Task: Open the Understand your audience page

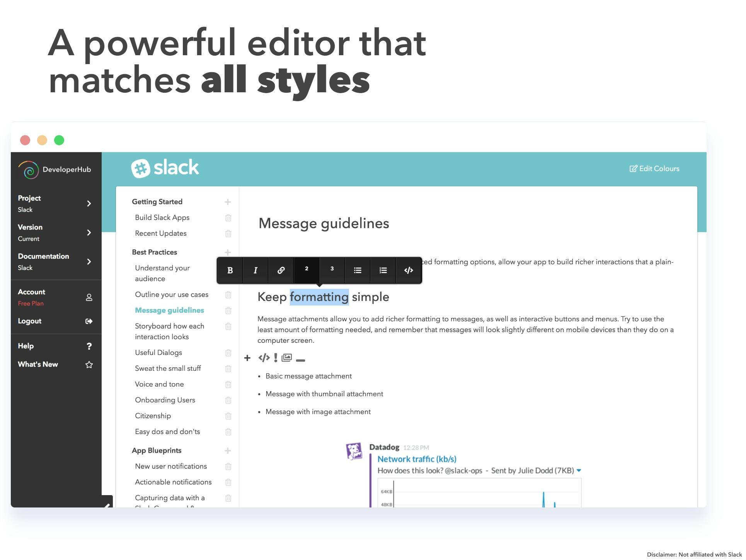Action: click(x=162, y=273)
